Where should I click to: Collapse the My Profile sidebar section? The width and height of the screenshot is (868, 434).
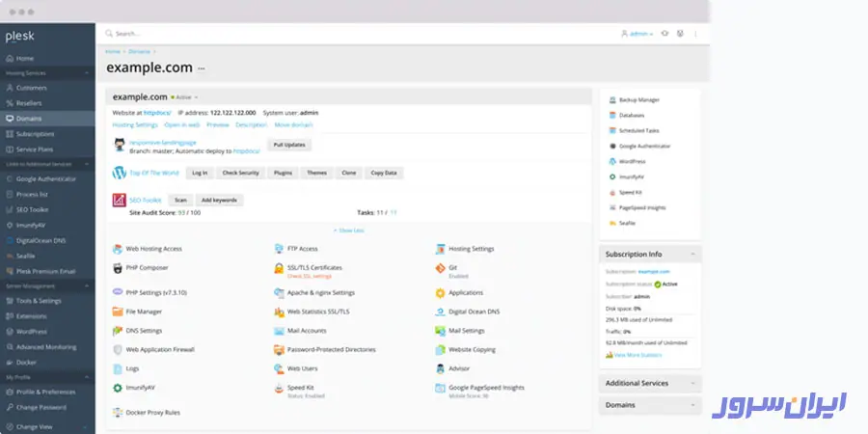pos(87,377)
